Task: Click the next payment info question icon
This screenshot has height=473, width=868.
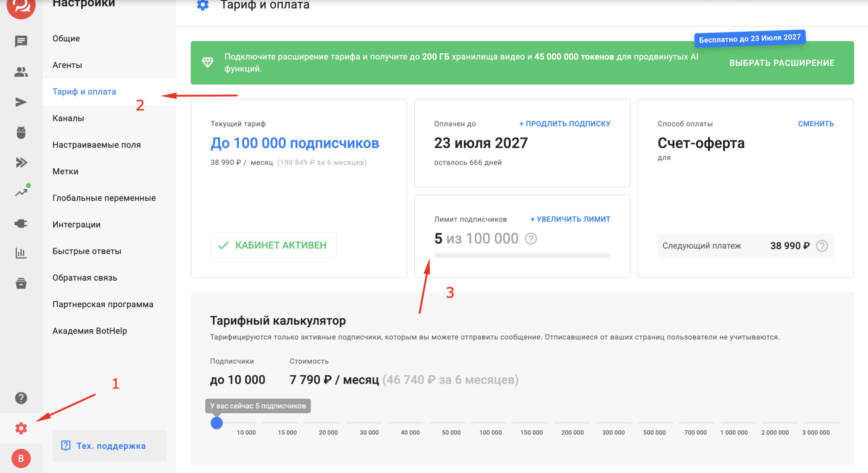Action: 822,246
